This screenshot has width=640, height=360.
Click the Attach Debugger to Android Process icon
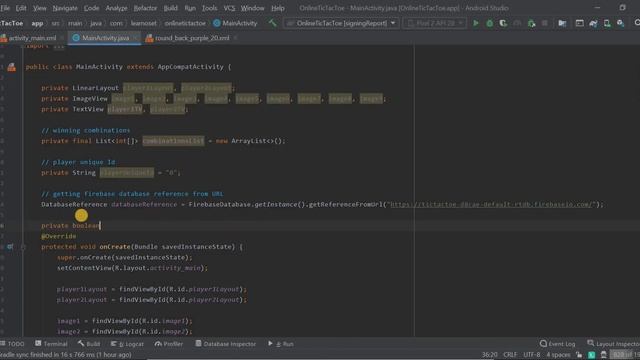(531, 23)
